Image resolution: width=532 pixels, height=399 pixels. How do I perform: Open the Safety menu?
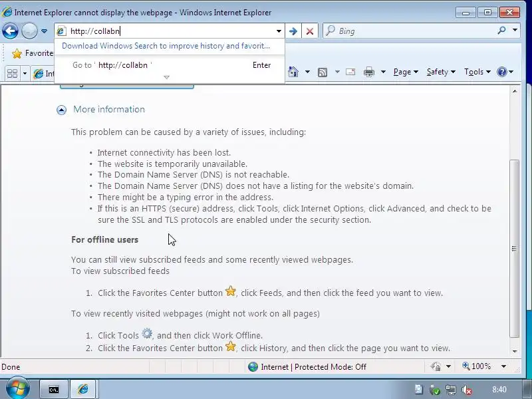441,72
